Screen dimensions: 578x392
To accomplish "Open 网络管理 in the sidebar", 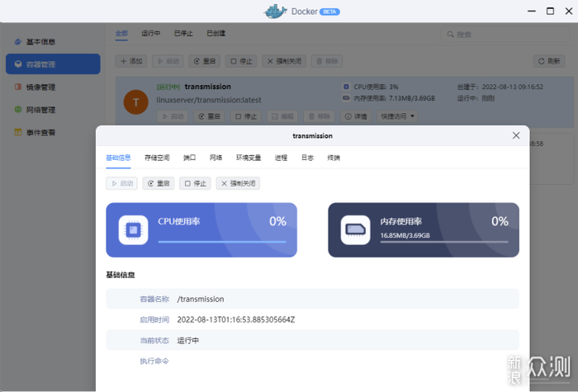I will pyautogui.click(x=53, y=110).
